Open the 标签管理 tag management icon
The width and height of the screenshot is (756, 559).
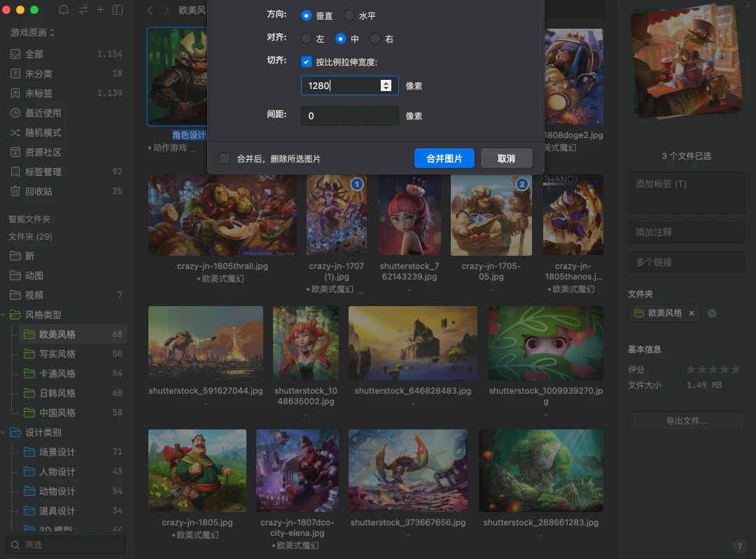pyautogui.click(x=15, y=172)
